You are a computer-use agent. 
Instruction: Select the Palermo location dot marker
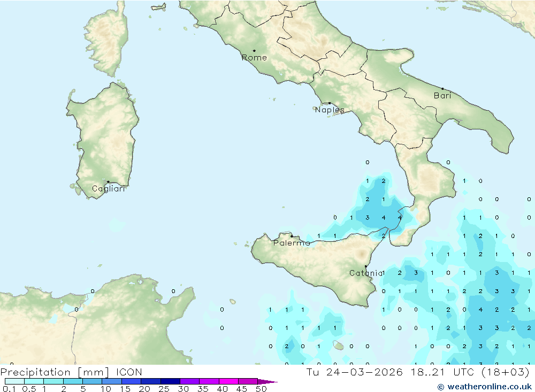coord(292,236)
